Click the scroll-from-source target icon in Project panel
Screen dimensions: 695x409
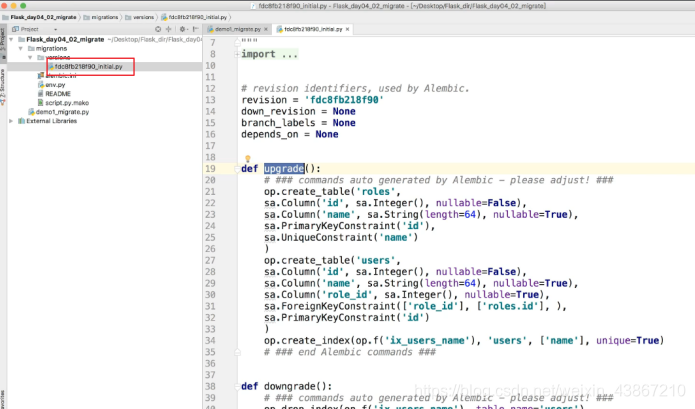(158, 29)
